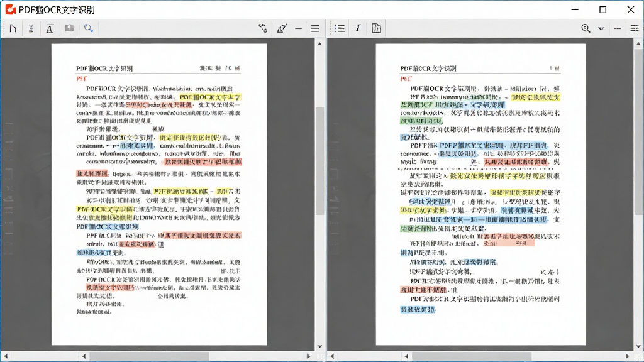Click left pane vertical scrollbar up arrow

pyautogui.click(x=320, y=43)
